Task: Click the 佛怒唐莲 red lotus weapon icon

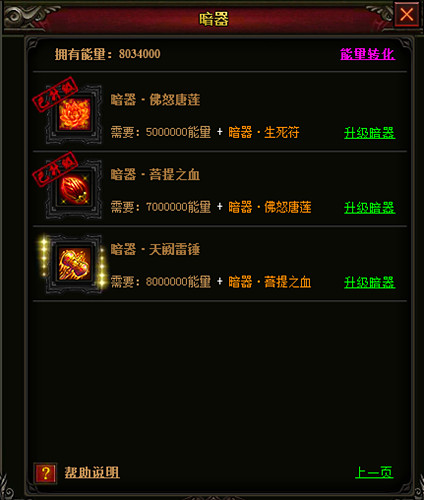Action: click(74, 114)
